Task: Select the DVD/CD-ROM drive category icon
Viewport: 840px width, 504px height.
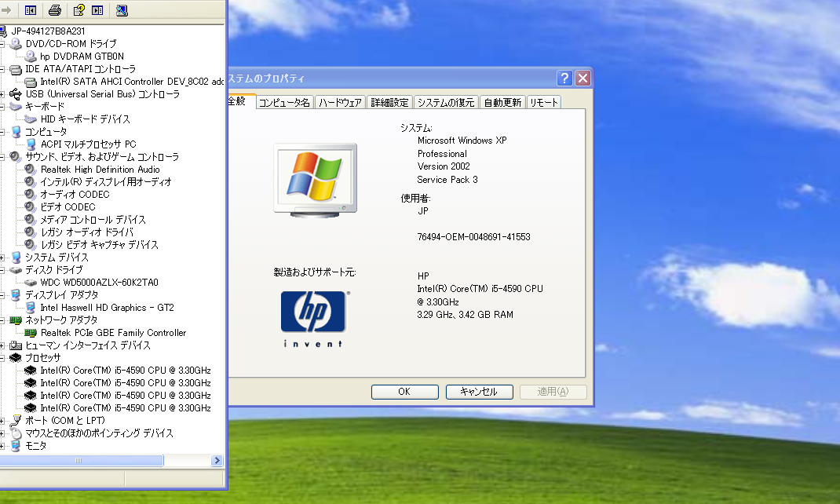Action: click(16, 43)
